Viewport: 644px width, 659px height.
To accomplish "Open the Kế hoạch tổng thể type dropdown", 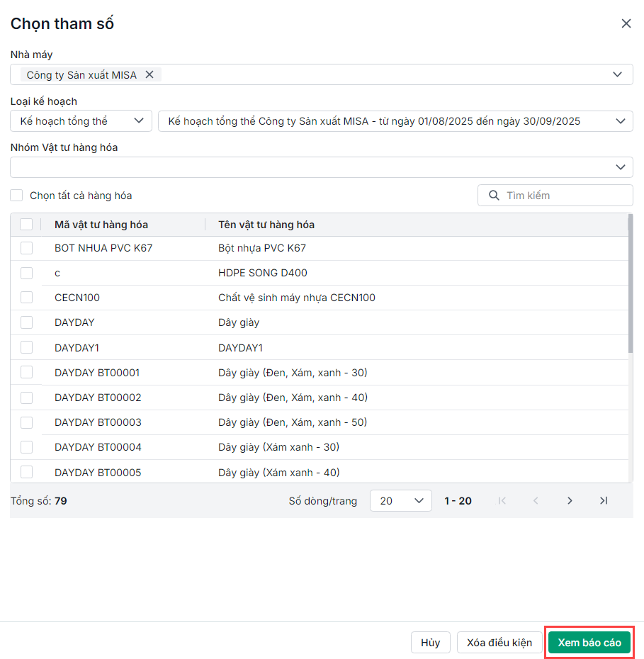I will click(x=139, y=121).
